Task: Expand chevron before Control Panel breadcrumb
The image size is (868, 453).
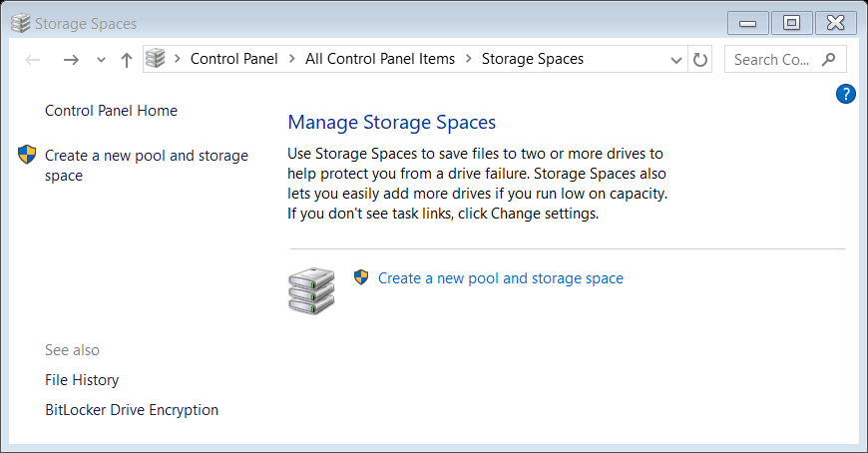Action: coord(178,58)
